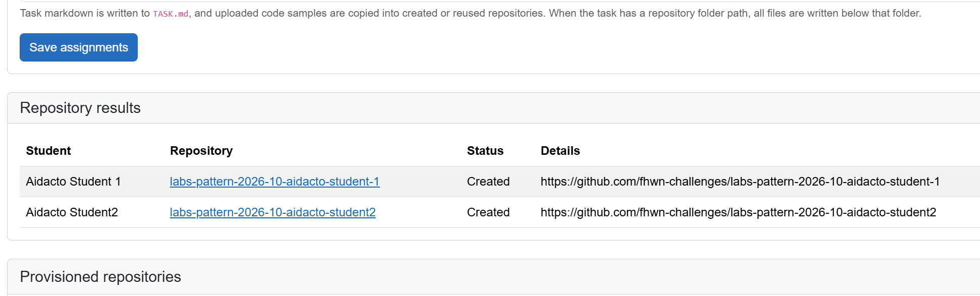980x296 pixels.
Task: Click the Repository column header
Action: click(201, 151)
